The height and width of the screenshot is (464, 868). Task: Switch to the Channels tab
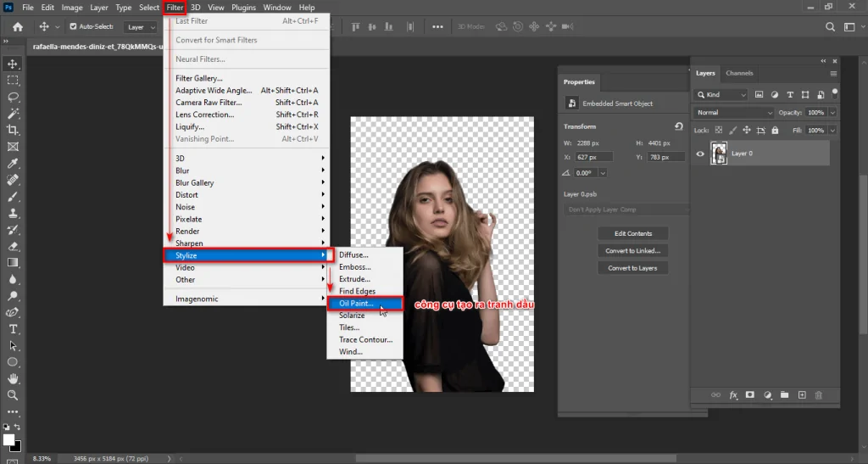point(739,73)
